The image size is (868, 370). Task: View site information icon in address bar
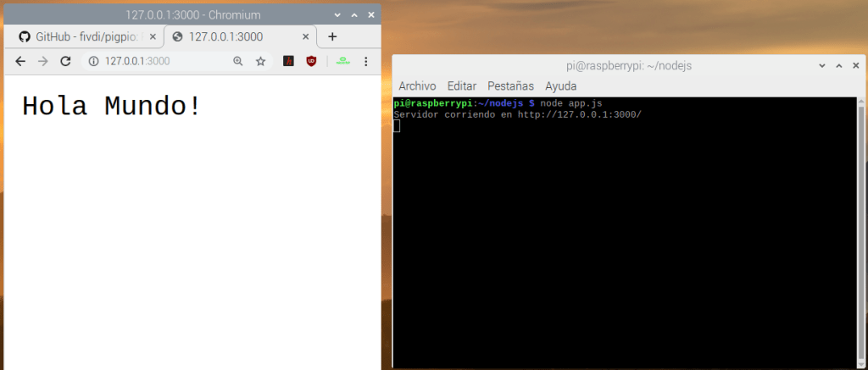click(x=93, y=61)
